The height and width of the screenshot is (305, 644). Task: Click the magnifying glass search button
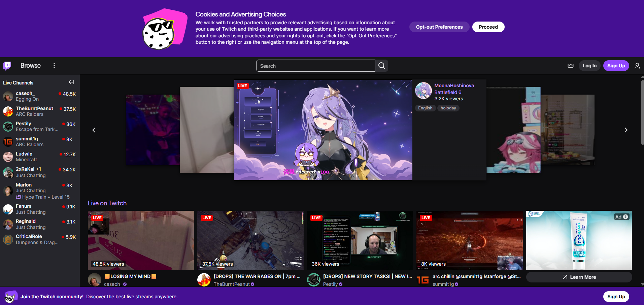(381, 66)
